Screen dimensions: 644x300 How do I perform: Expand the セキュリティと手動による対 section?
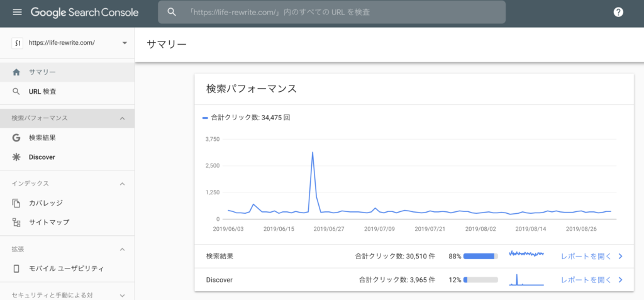click(x=122, y=295)
